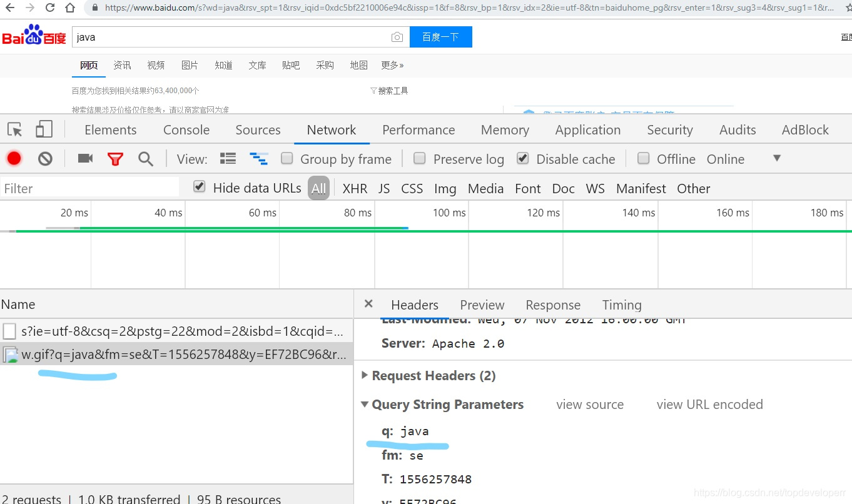Open the 图片 images tab on Baidu
852x504 pixels.
click(x=190, y=65)
